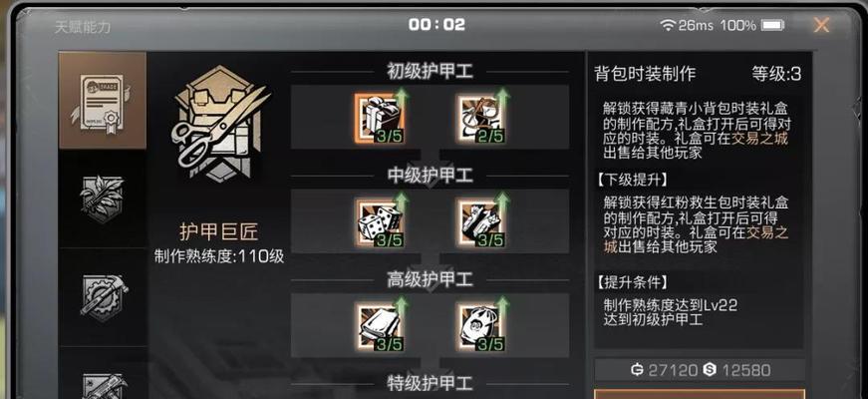Choose the dice skill icon under 中级护甲工
Screen dimensions: 868x399
coord(380,222)
